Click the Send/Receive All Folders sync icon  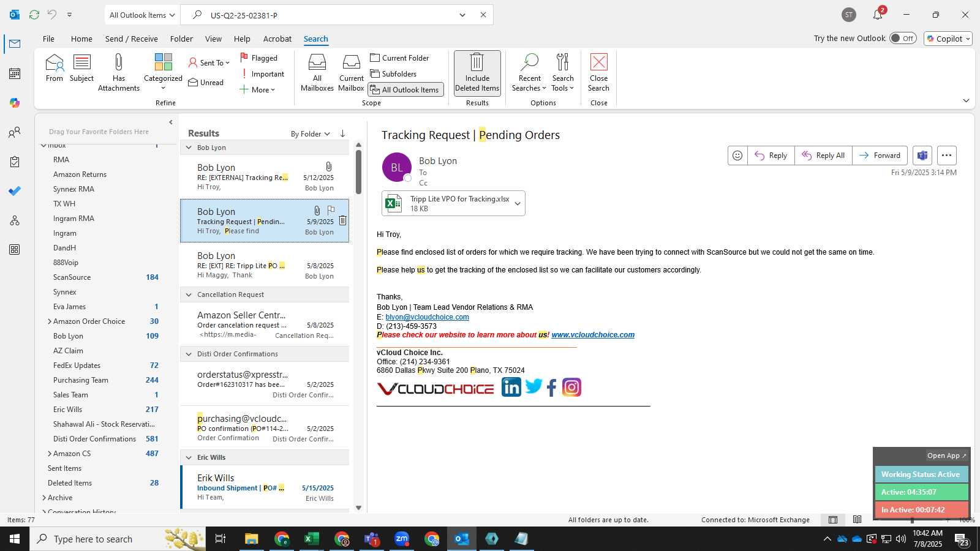34,15
